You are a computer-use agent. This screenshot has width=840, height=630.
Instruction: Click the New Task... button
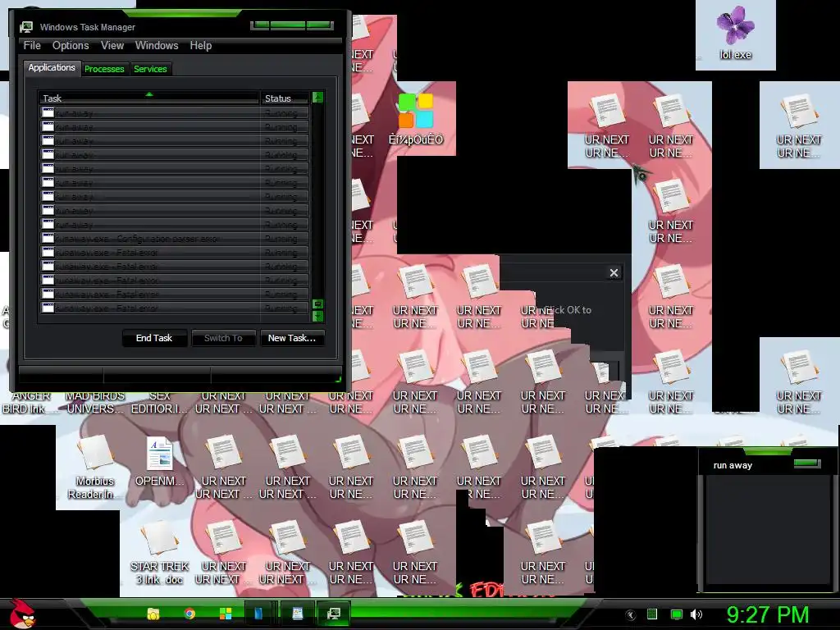pyautogui.click(x=292, y=338)
